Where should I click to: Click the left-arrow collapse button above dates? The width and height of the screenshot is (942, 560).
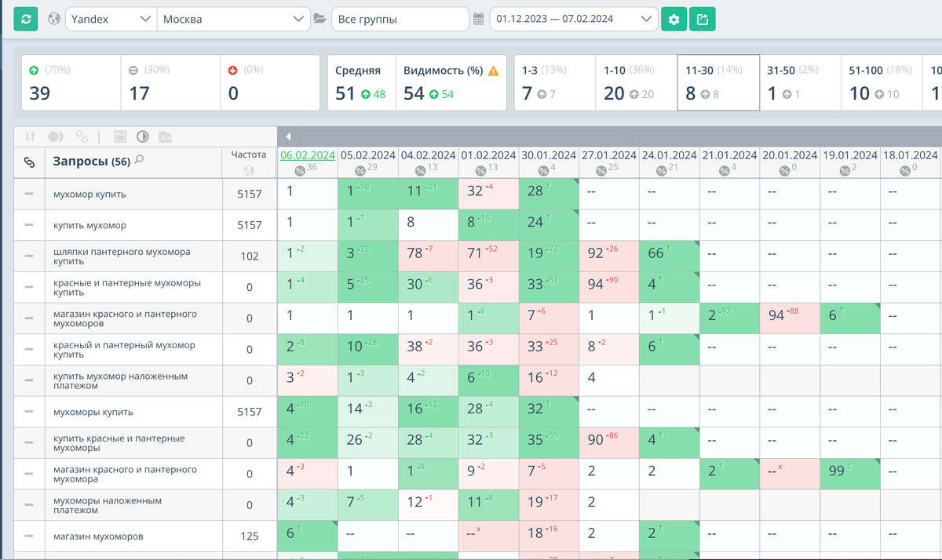(288, 136)
